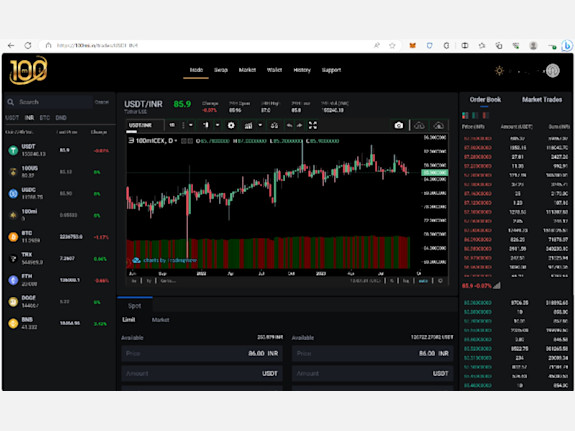Open the Wallet page
575x431 pixels.
tap(274, 70)
